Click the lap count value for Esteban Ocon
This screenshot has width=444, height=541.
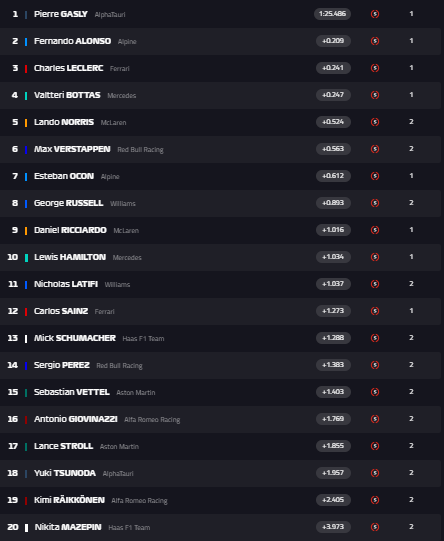coord(411,176)
